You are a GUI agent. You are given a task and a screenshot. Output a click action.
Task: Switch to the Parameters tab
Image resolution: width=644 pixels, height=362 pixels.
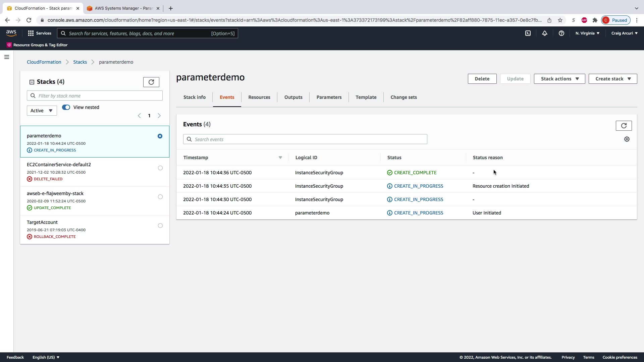pos(329,97)
